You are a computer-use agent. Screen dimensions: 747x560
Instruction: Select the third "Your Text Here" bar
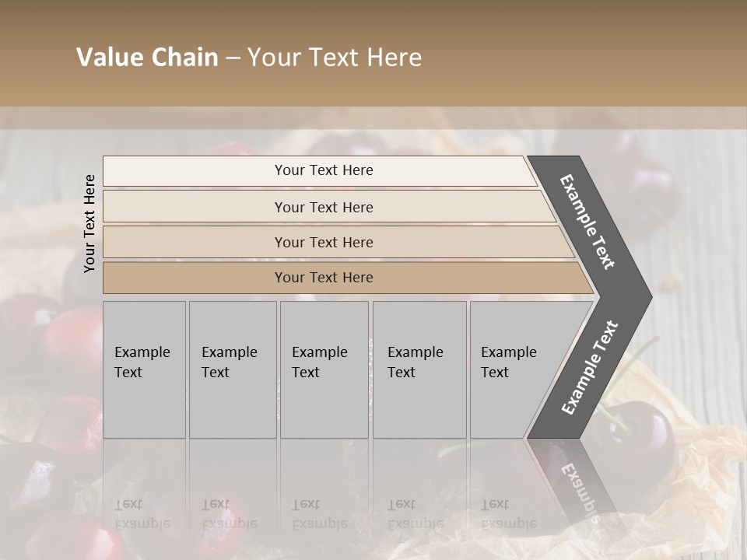324,242
